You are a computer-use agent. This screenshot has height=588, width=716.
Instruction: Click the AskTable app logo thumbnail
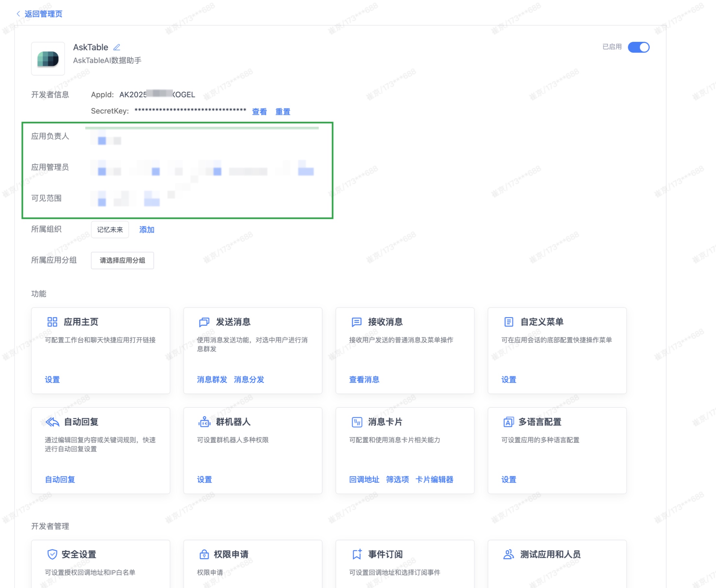coord(48,59)
